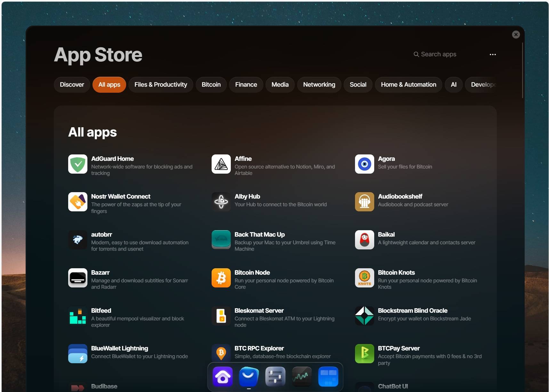This screenshot has height=392, width=549.
Task: Open the Media category tab
Action: pos(280,85)
